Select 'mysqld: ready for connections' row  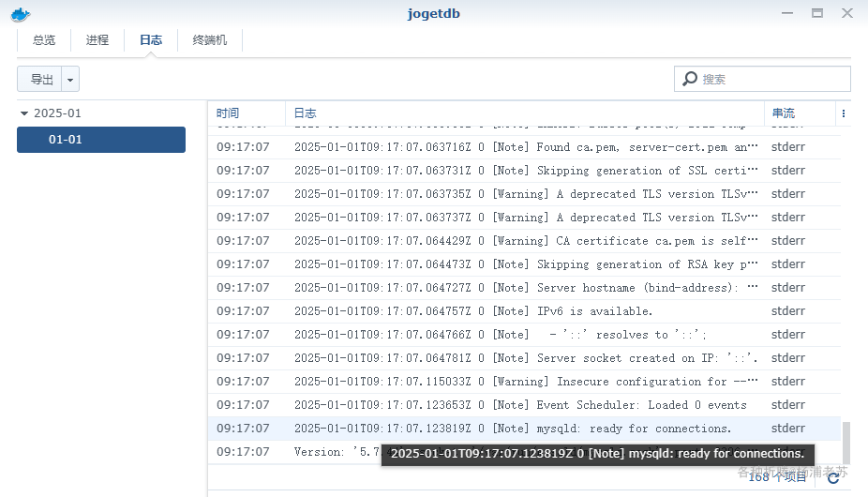point(524,429)
